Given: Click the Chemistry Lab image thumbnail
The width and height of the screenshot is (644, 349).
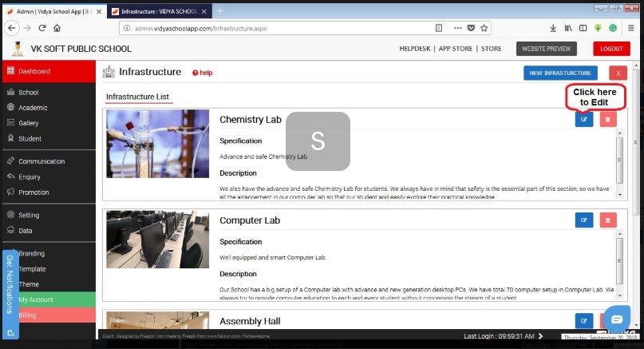Looking at the screenshot, I should coord(158,144).
